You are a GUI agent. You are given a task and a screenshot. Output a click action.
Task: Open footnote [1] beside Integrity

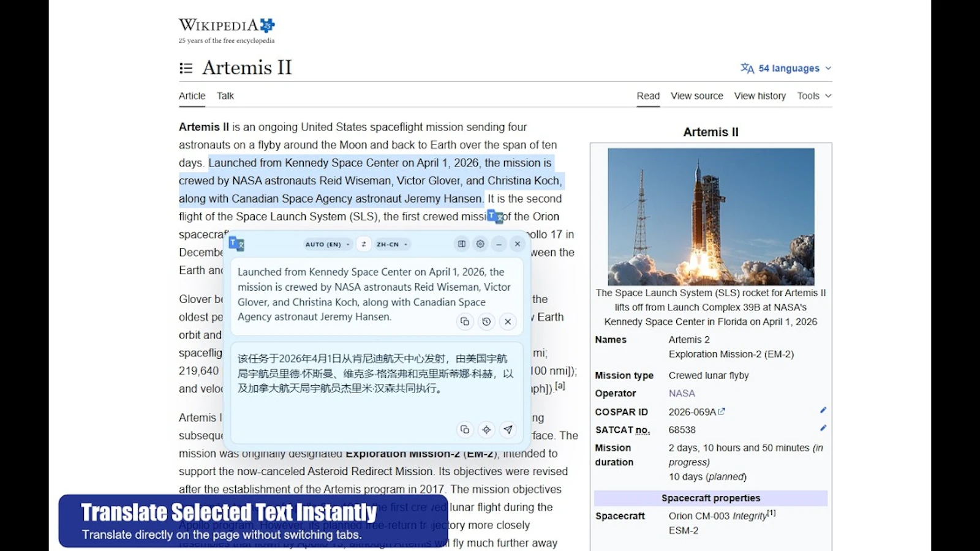point(772,513)
